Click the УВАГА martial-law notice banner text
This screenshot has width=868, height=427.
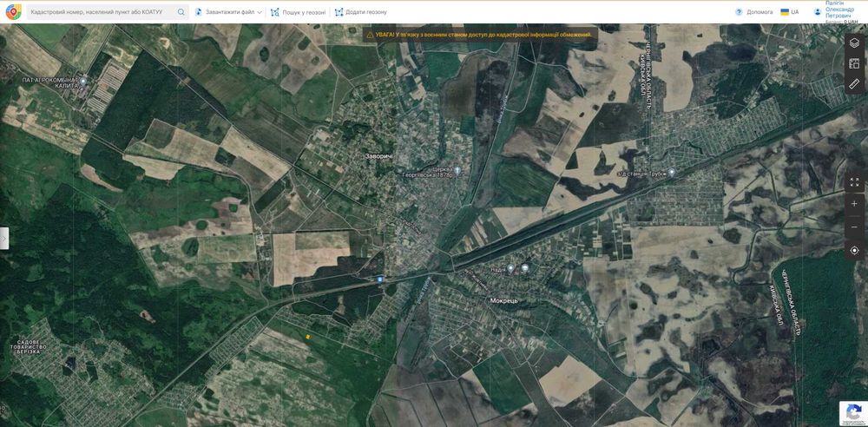point(483,35)
